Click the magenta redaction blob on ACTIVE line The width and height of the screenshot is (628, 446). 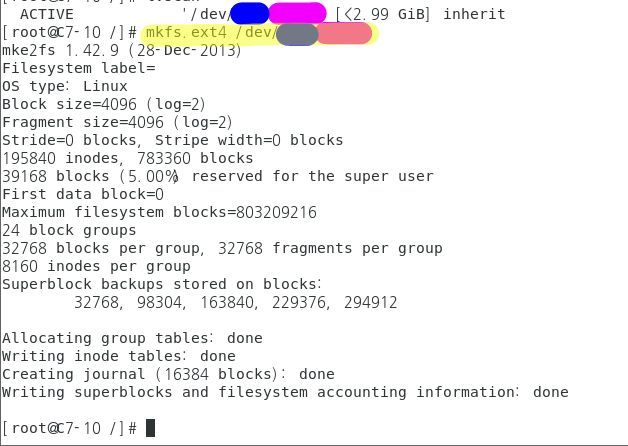(297, 13)
